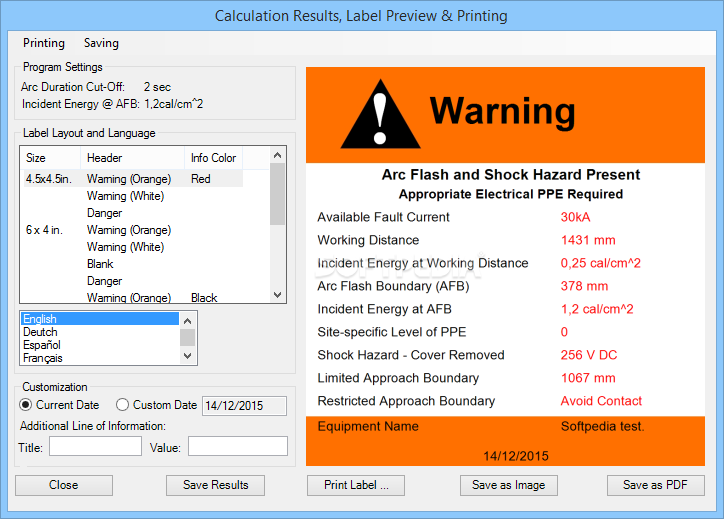Screen dimensions: 724x519
Task: Click label layout list scrollbar thumb
Action: pos(278,194)
